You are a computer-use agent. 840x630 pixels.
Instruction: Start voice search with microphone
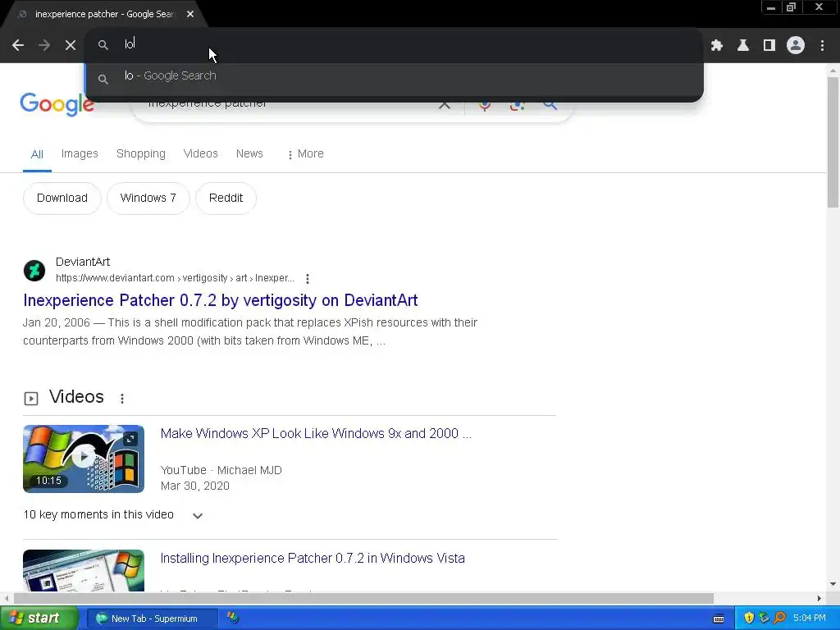point(485,105)
